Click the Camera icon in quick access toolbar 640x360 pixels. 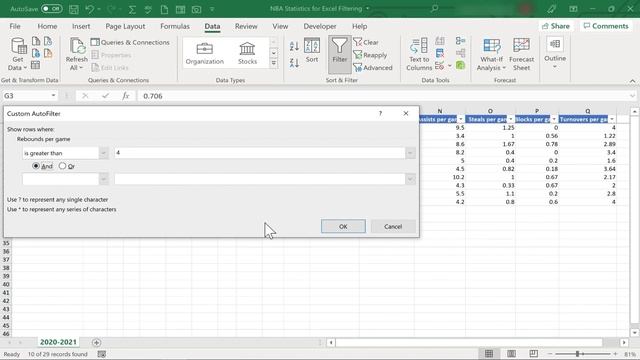pos(196,9)
